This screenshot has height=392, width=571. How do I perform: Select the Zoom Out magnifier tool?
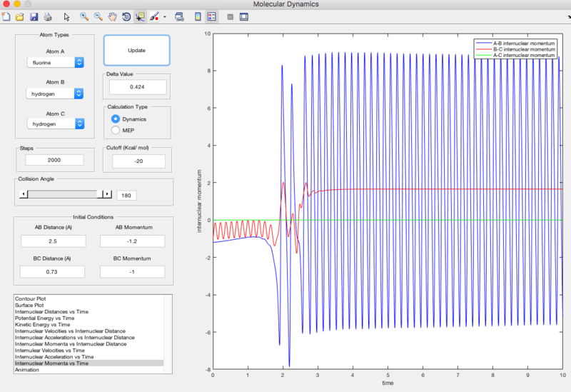tap(98, 16)
